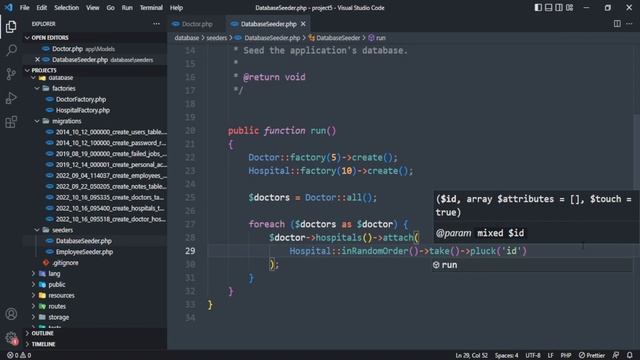Screen dimensions: 640x360
Task: Change language mode PHP in status bar
Action: coord(566,356)
